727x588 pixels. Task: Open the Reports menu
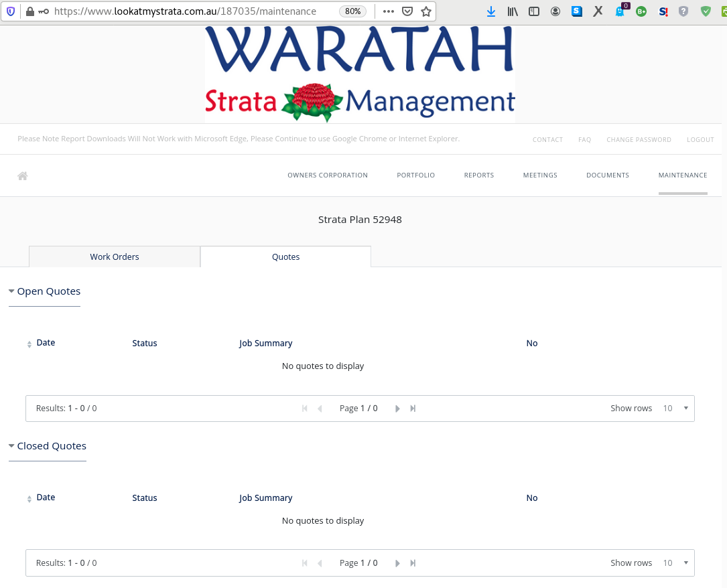[479, 175]
